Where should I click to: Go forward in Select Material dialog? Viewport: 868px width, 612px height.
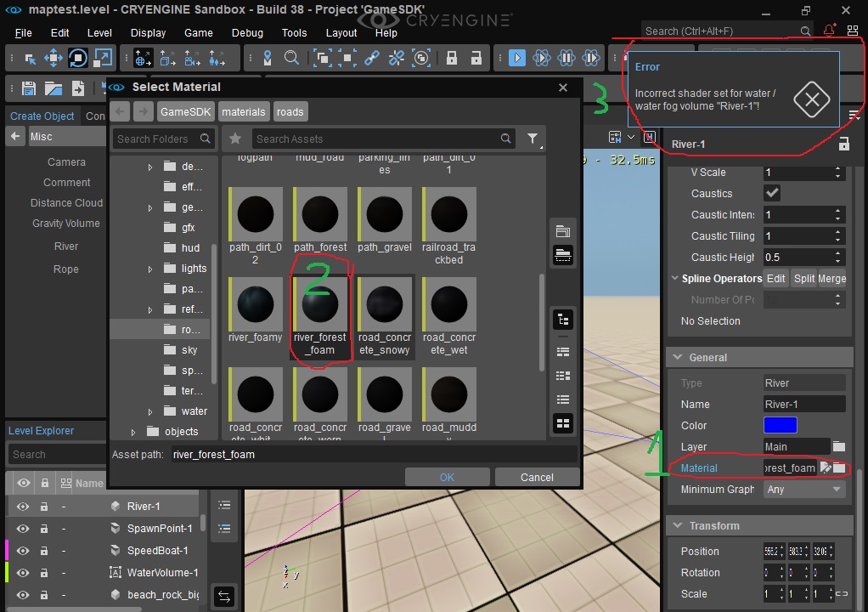144,112
